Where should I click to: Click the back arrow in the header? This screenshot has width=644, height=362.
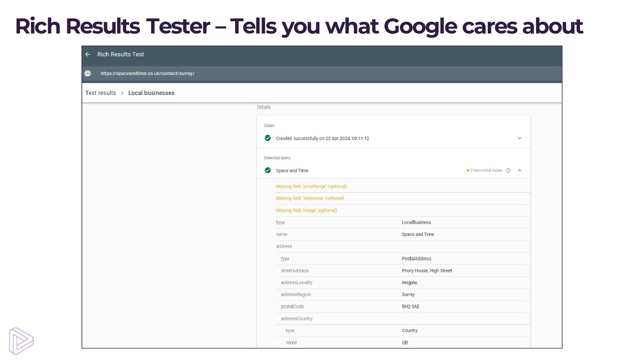88,54
